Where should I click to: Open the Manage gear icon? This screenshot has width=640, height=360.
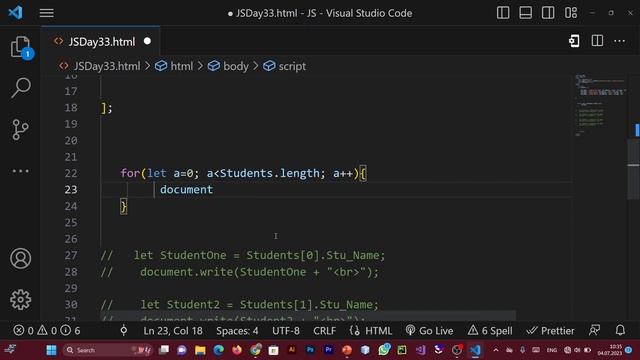pos(20,300)
